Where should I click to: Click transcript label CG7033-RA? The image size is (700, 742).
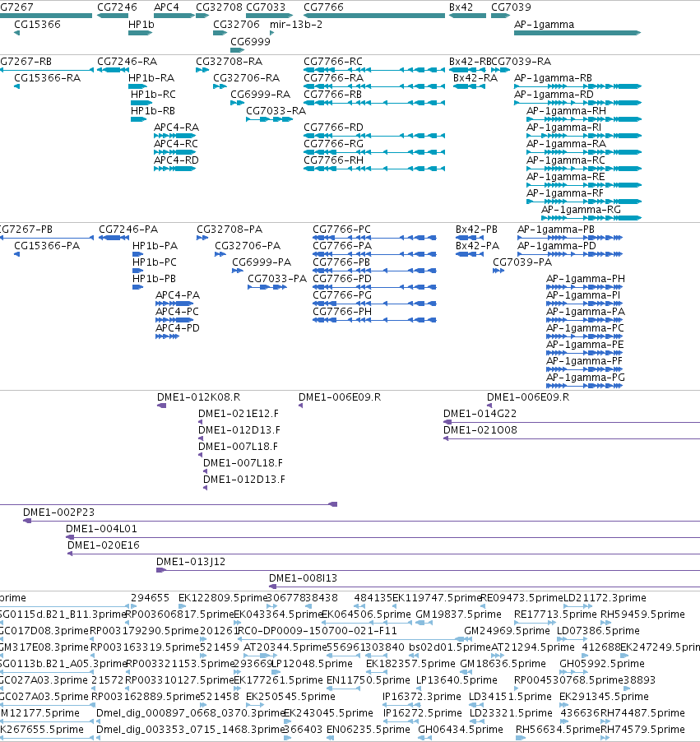(x=276, y=111)
